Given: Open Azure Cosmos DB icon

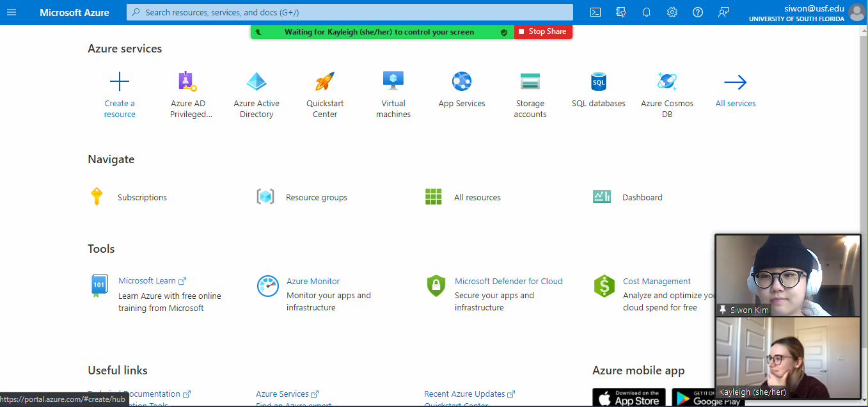Looking at the screenshot, I should (667, 81).
